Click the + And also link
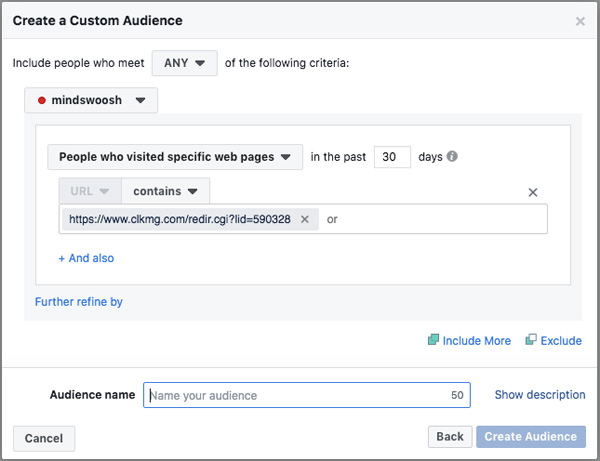Viewport: 600px width, 461px height. 86,258
